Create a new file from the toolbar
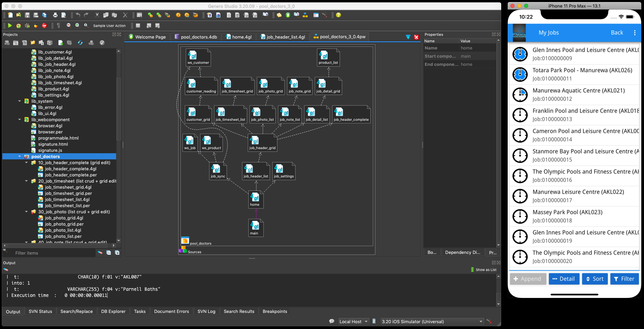644x329 pixels. [10, 15]
